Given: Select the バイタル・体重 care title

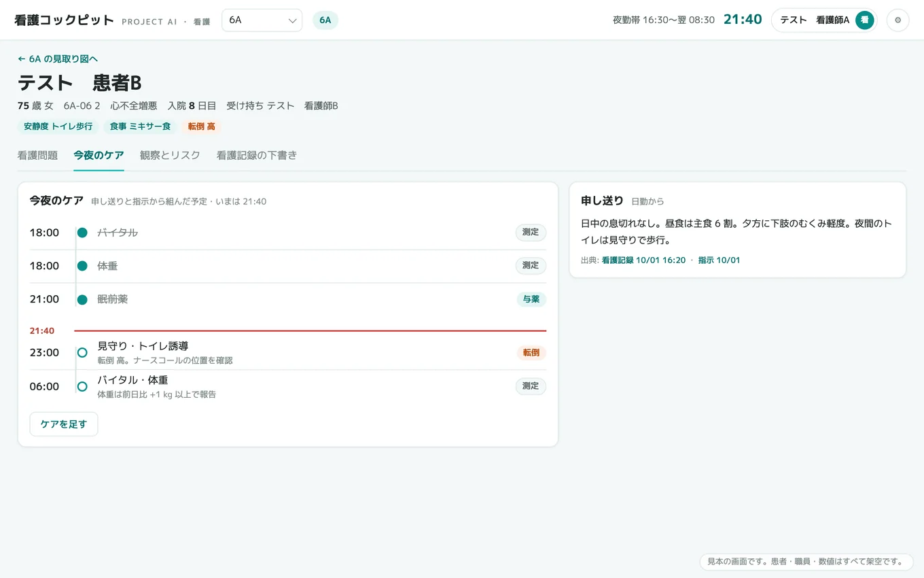Looking at the screenshot, I should pyautogui.click(x=132, y=380).
